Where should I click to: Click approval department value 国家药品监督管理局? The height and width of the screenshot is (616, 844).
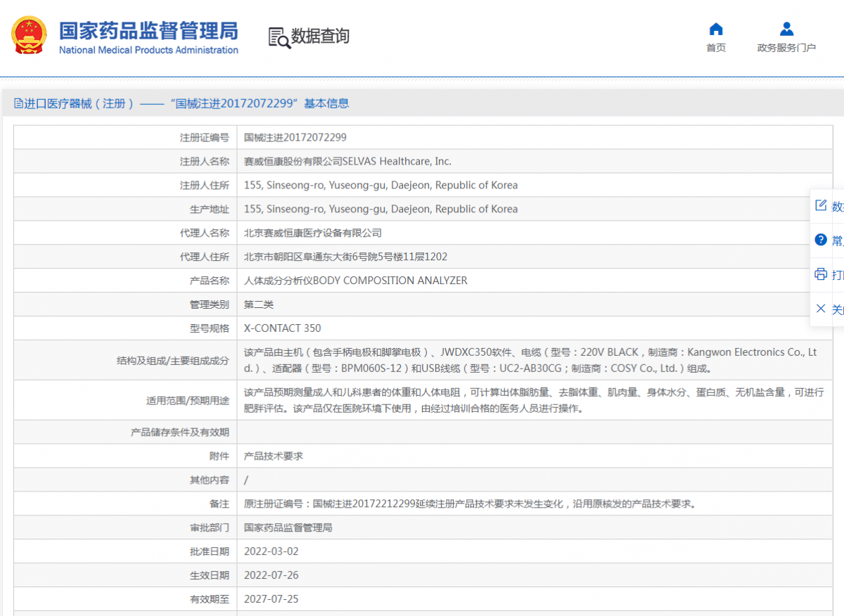(288, 527)
